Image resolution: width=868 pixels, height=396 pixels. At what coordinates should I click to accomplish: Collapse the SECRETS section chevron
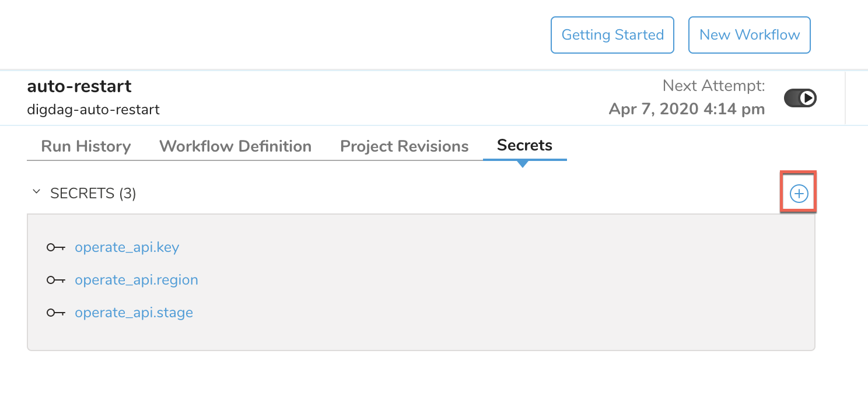pos(37,192)
